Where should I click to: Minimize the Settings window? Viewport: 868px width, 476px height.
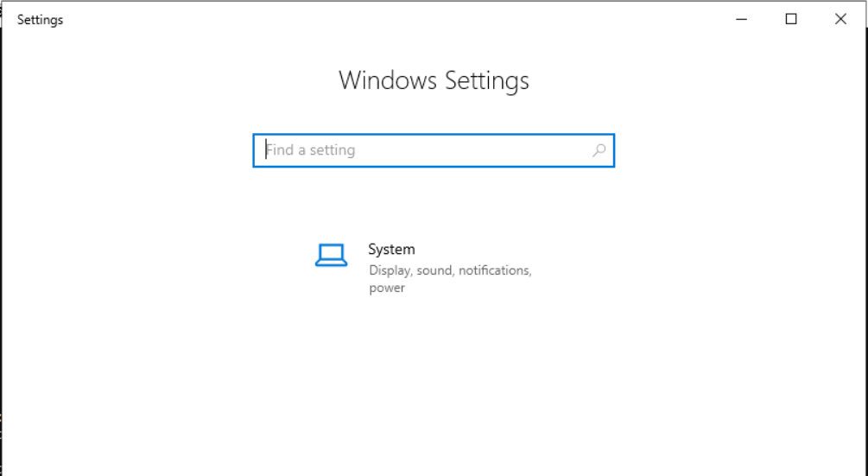742,19
